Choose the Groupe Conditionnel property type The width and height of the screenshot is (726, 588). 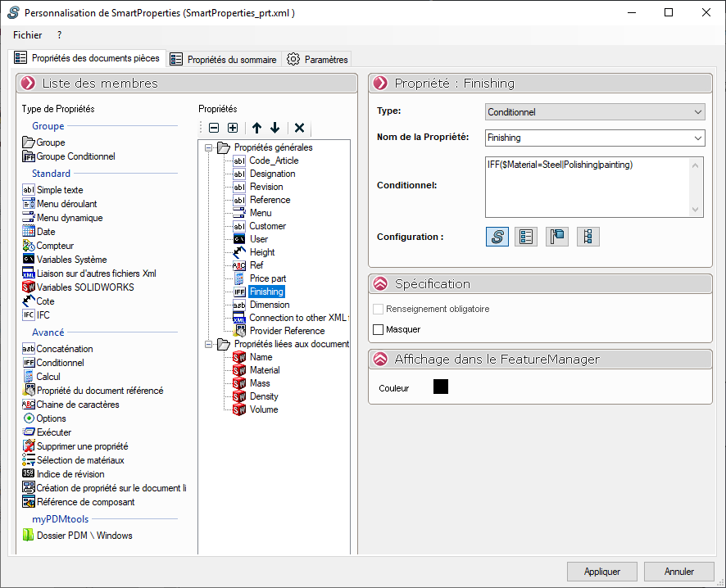pos(69,156)
